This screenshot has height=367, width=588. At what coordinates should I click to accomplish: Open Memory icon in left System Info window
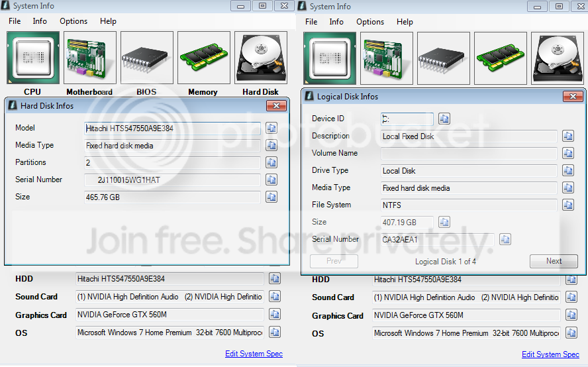(x=204, y=58)
